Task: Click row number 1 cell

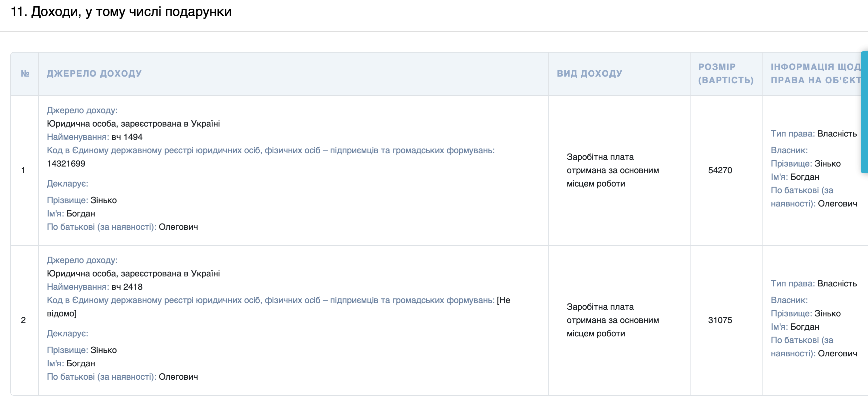Action: pos(23,170)
